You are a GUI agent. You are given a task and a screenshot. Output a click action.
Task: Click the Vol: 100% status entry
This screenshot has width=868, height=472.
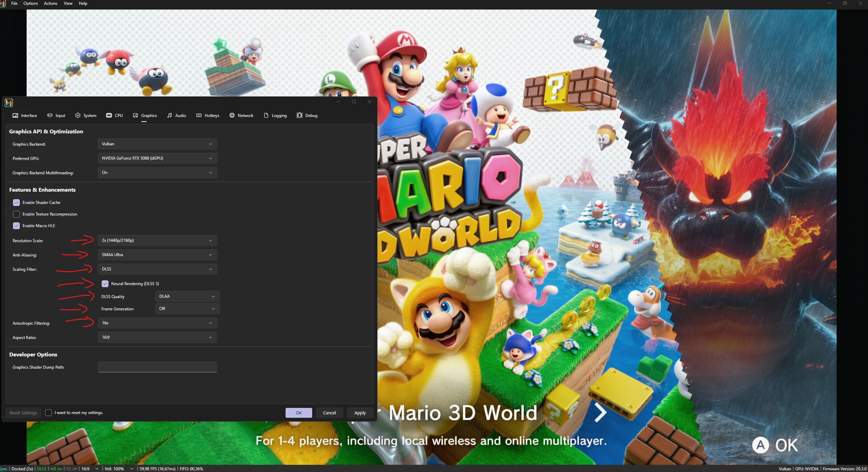[x=114, y=469]
